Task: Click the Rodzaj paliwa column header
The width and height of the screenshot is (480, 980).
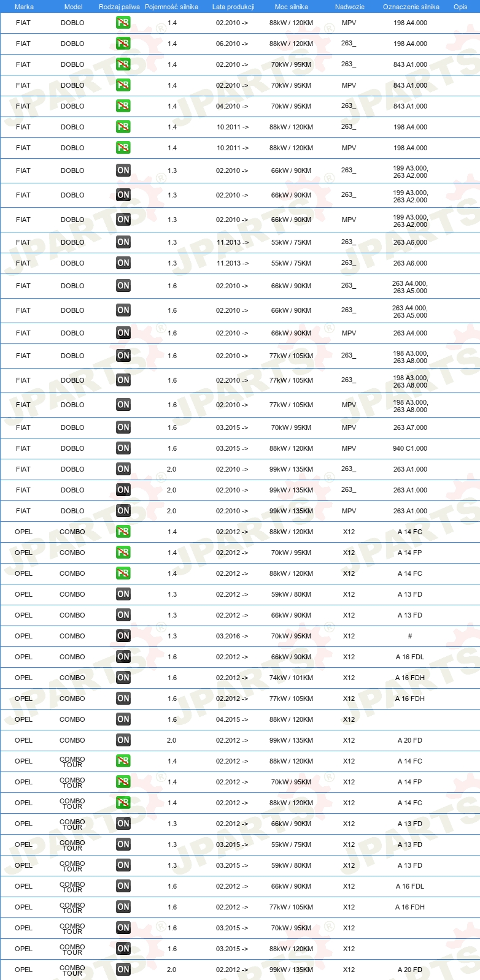Action: coord(119,7)
